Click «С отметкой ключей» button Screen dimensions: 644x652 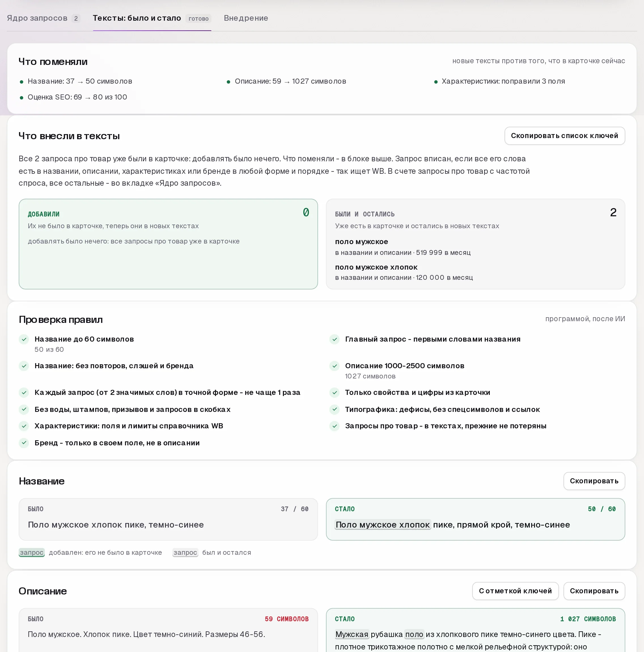tap(515, 591)
